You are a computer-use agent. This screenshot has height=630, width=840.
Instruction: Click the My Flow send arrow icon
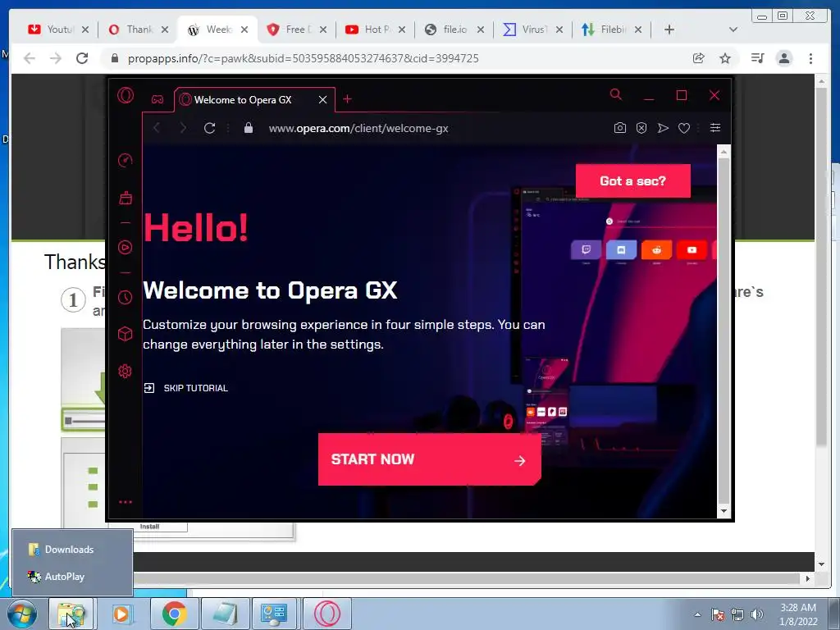(x=663, y=128)
